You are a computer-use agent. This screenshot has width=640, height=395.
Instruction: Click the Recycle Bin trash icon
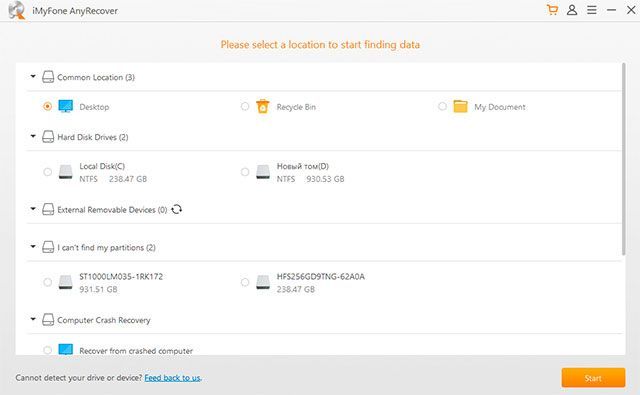[263, 107]
